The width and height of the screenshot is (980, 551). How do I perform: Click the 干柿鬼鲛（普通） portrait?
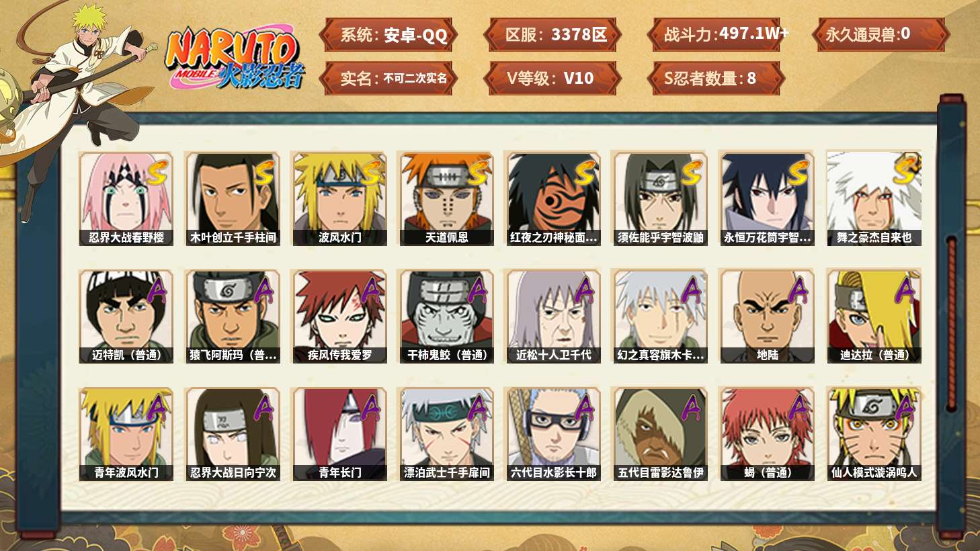446,316
